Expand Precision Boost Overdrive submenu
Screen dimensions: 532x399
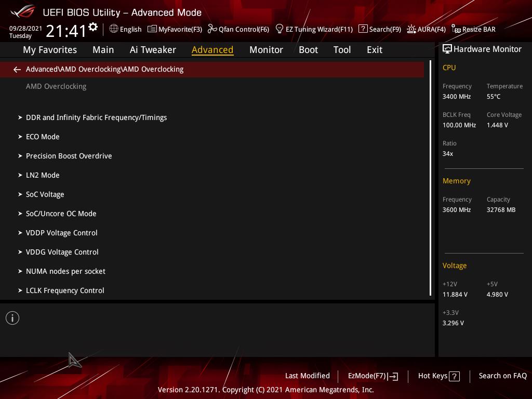pyautogui.click(x=69, y=156)
